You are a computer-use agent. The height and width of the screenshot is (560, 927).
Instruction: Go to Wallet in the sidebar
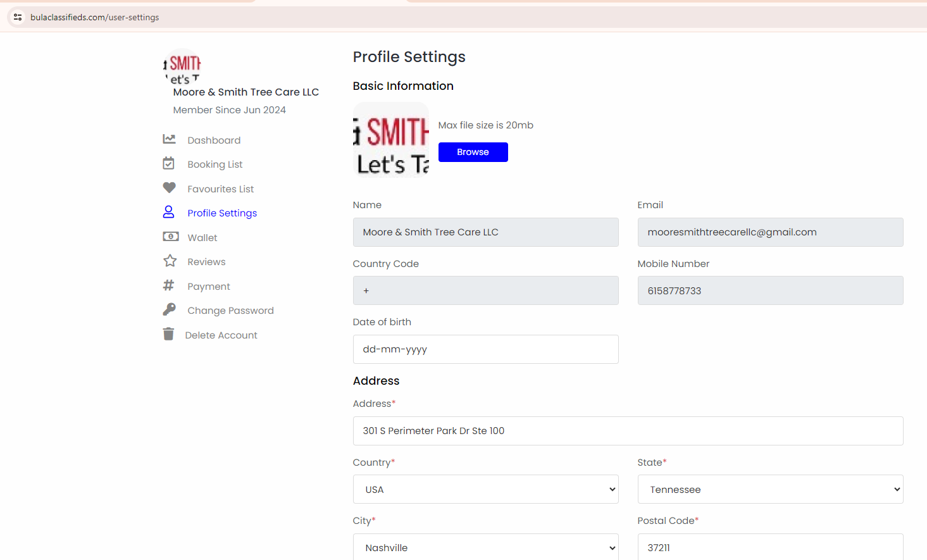pos(202,238)
